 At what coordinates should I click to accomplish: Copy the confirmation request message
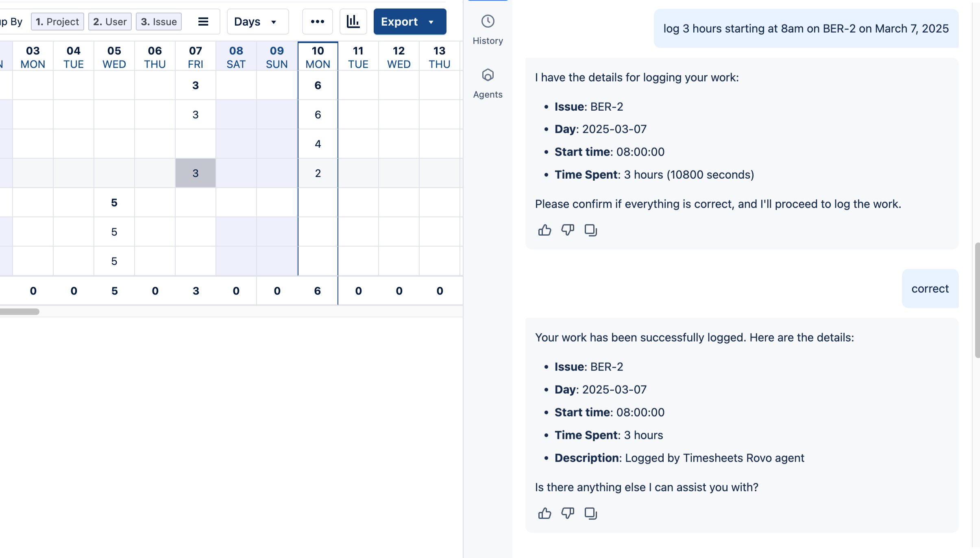point(590,230)
